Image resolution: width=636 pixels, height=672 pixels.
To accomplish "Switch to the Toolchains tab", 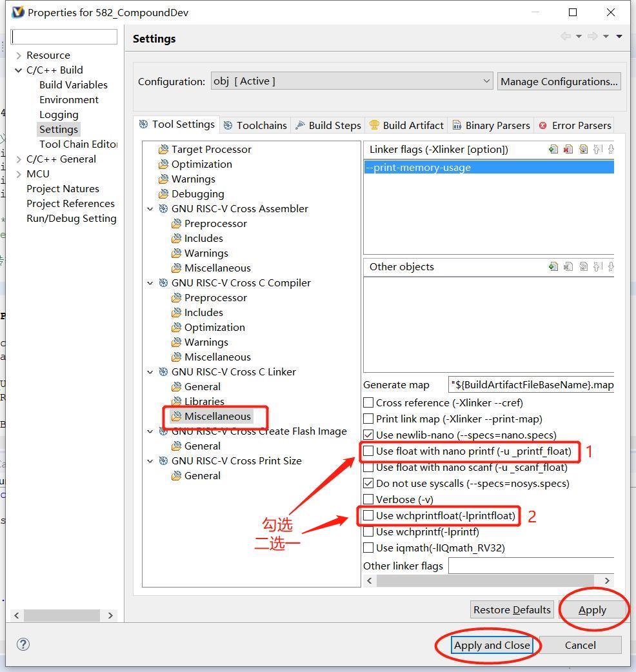I will click(x=255, y=125).
